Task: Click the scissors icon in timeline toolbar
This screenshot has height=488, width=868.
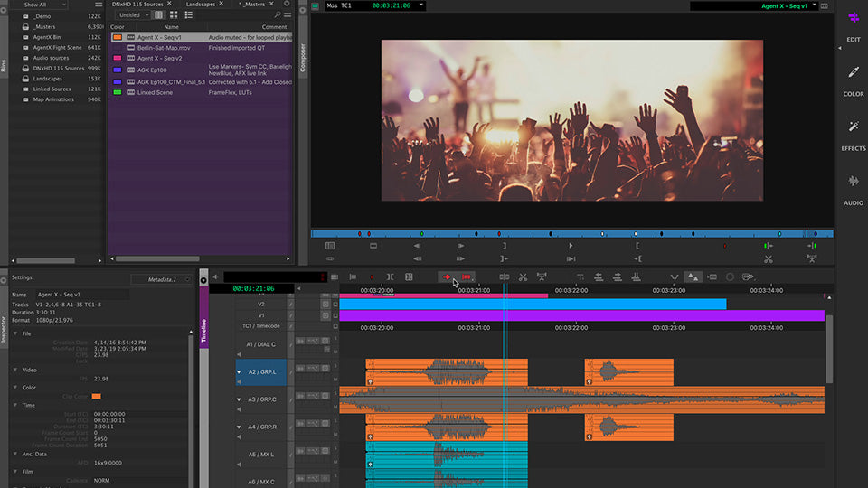Action: point(523,277)
